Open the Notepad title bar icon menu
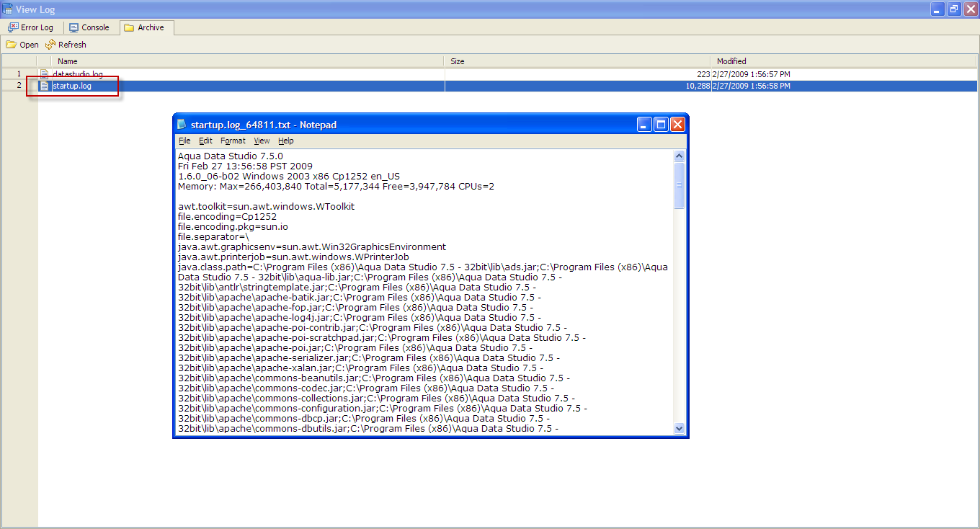Image resolution: width=980 pixels, height=529 pixels. click(182, 125)
